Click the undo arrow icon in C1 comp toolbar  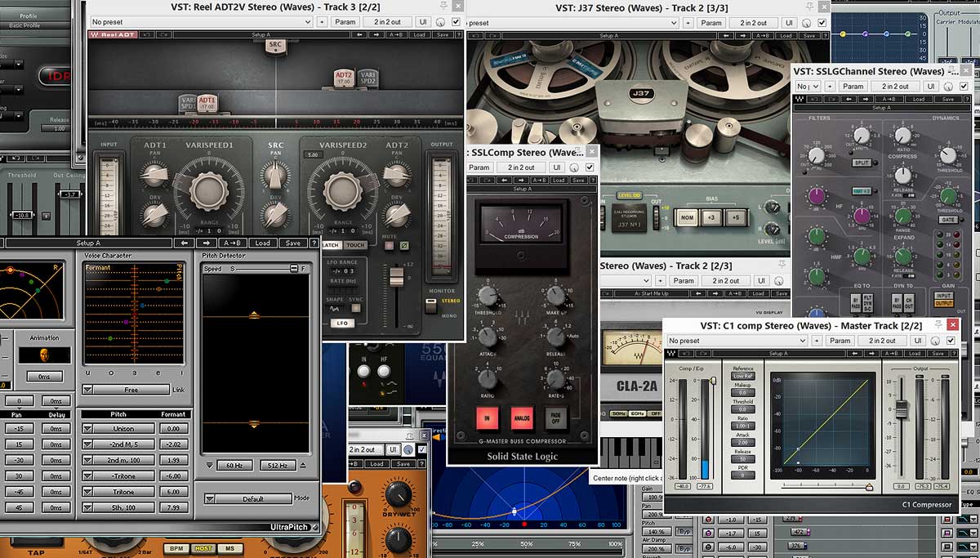(687, 353)
